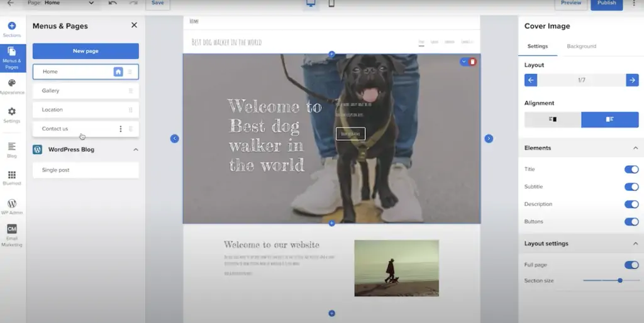The height and width of the screenshot is (323, 644).
Task: Collapse the Elements section
Action: tap(635, 148)
